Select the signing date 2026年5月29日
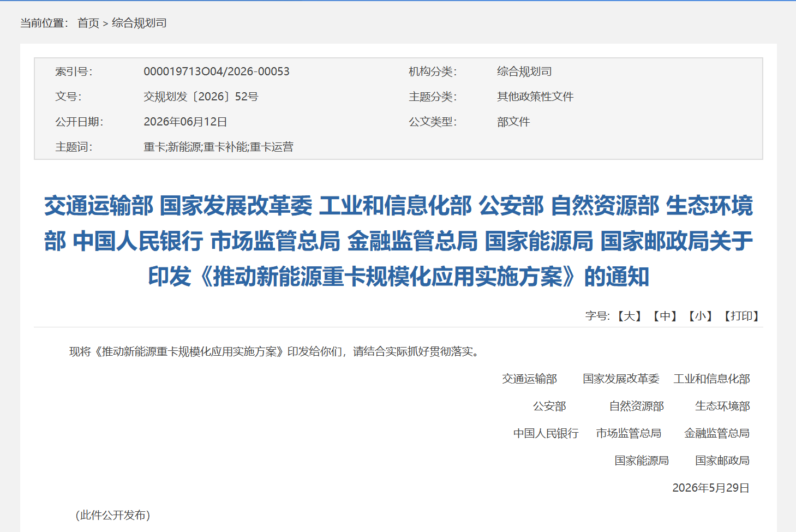This screenshot has width=796, height=532. coord(711,488)
